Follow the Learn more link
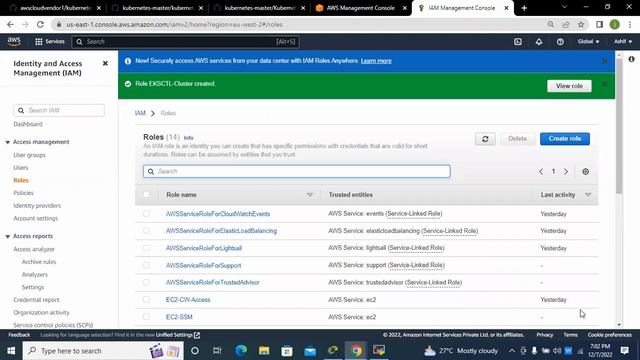The image size is (640, 360). pyautogui.click(x=376, y=61)
